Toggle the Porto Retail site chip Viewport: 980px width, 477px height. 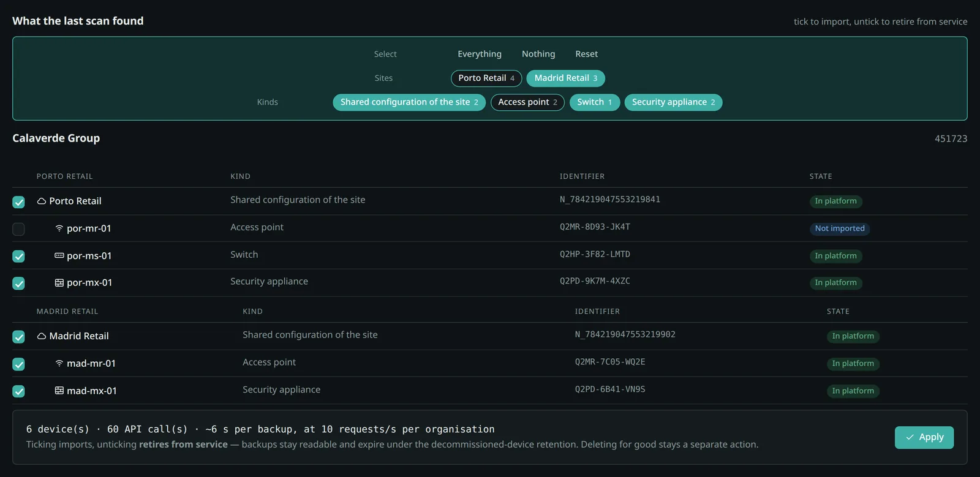(x=486, y=78)
